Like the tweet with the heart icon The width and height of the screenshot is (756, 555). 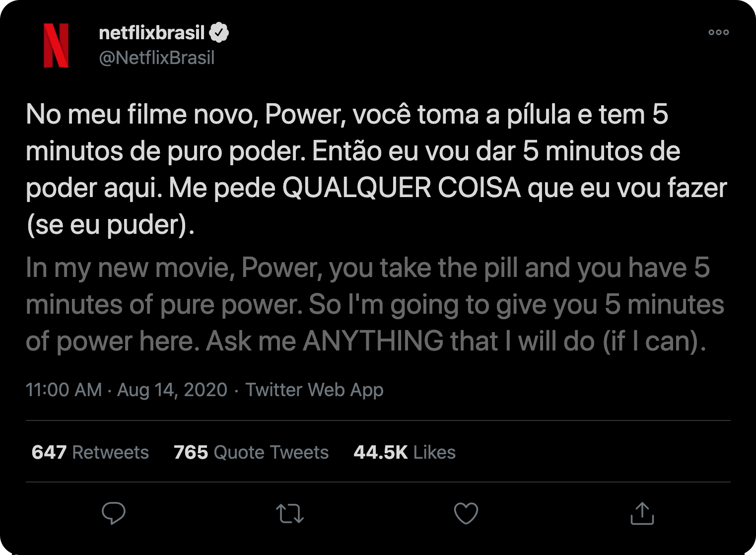point(466,513)
